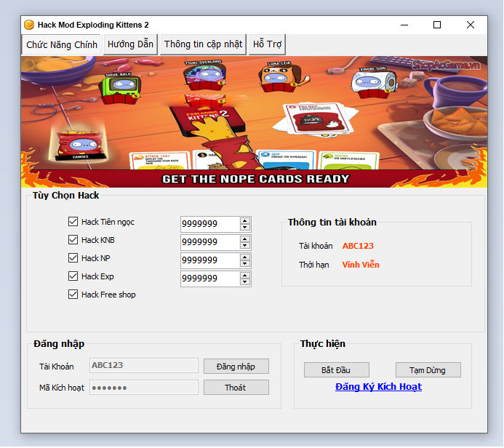
Task: Pause with the Tạm Dừng button
Action: point(428,370)
